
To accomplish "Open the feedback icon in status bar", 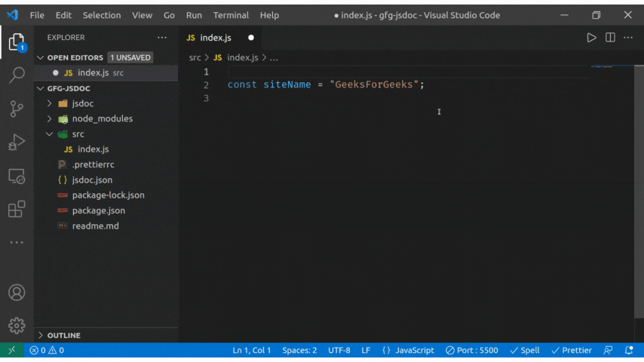I will tap(609, 350).
